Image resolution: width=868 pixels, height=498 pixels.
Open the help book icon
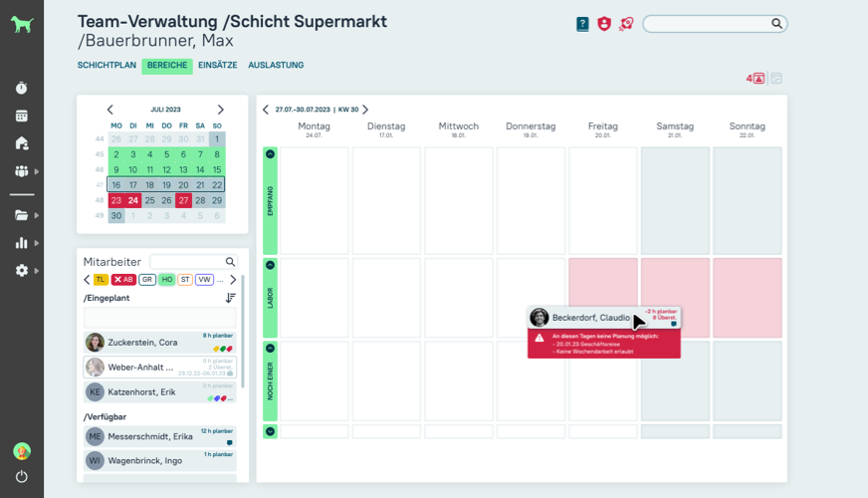pos(582,24)
